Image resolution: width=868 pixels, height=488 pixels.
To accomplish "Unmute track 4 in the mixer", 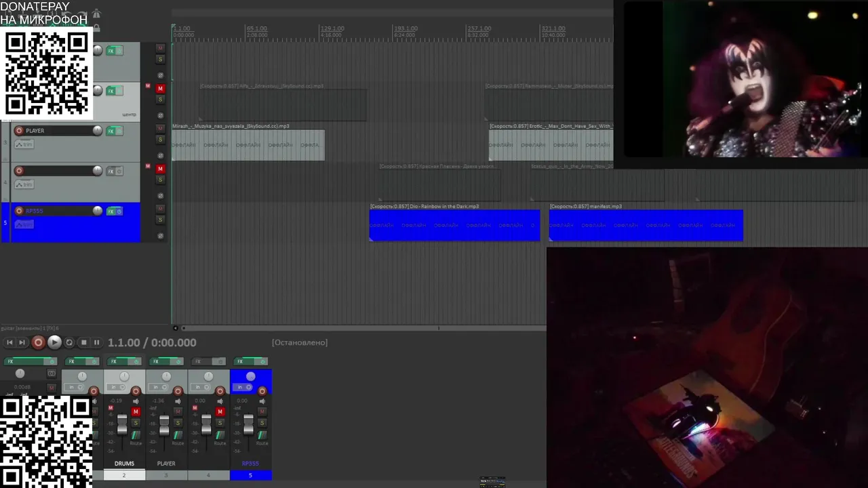I will [220, 411].
